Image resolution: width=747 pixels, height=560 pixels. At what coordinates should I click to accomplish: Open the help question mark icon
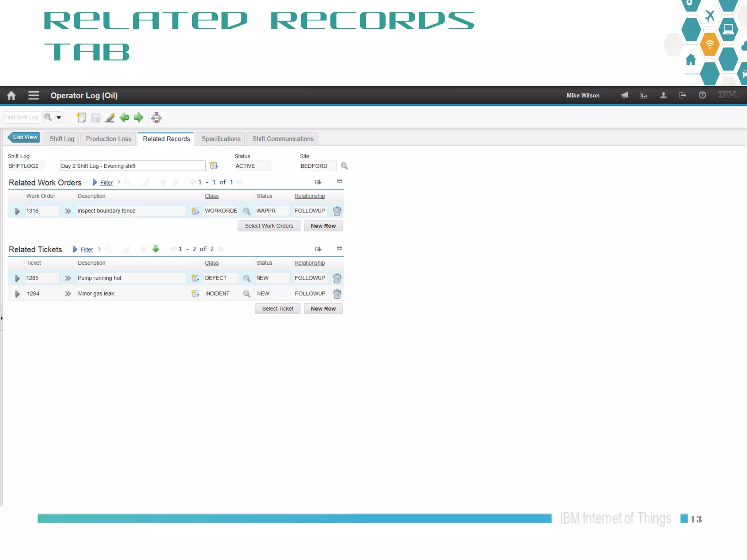[x=702, y=96]
